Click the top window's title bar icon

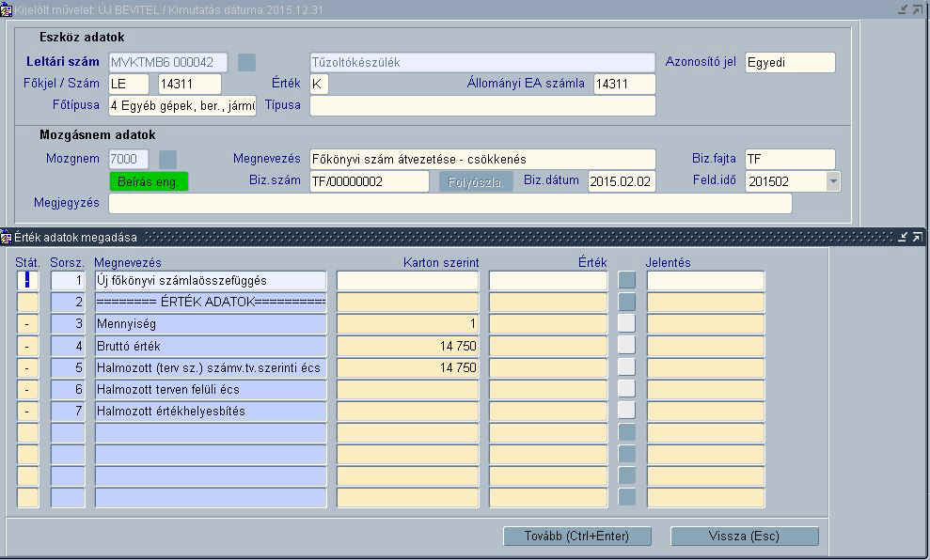tap(7, 10)
